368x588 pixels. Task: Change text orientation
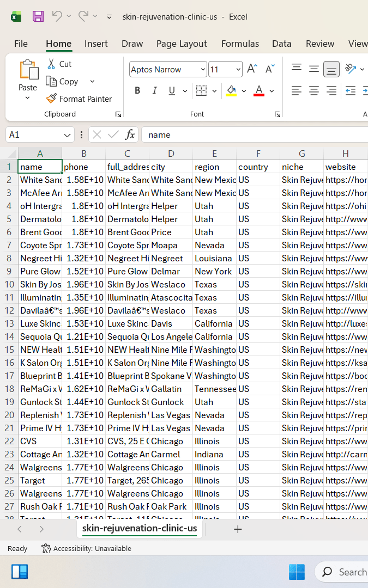coord(351,69)
